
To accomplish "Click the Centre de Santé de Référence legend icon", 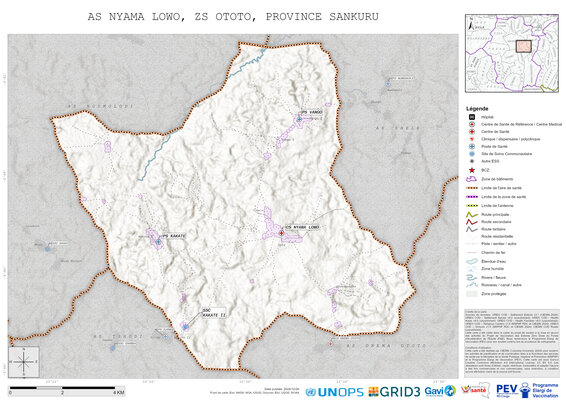I will tap(471, 124).
